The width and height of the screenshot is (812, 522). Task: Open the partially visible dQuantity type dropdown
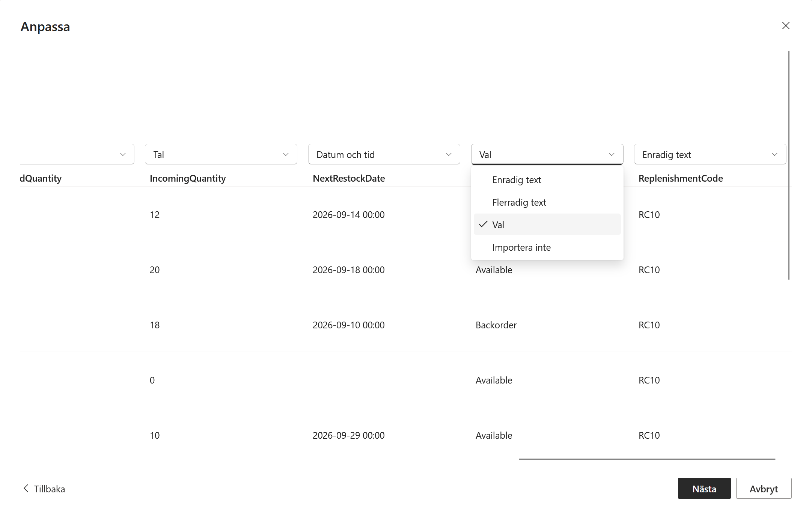(x=77, y=154)
